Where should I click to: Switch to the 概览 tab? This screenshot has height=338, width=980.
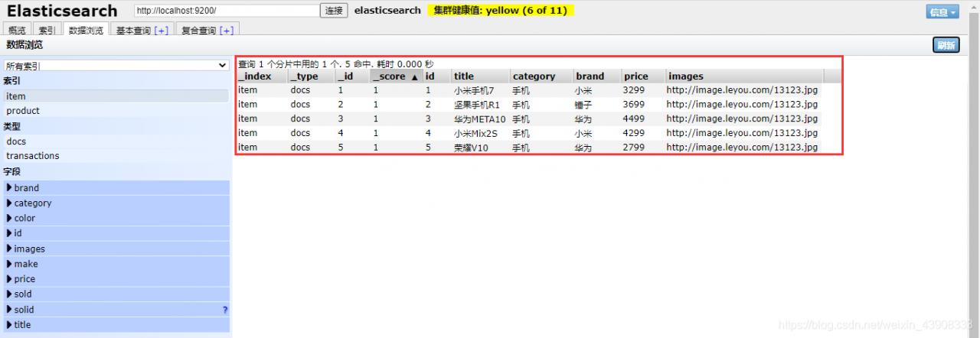click(17, 31)
